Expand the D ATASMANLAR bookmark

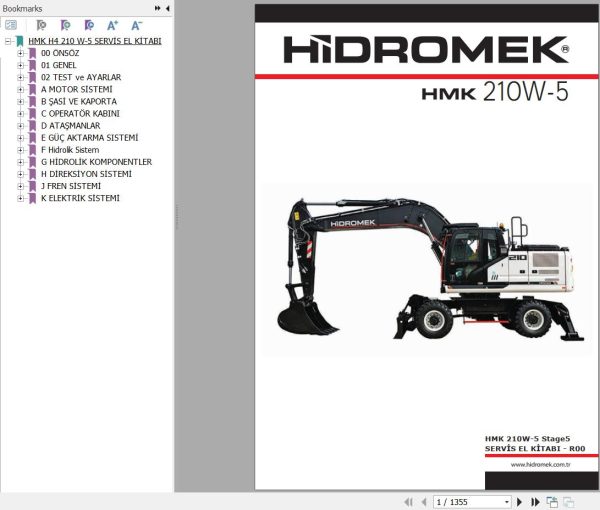21,126
